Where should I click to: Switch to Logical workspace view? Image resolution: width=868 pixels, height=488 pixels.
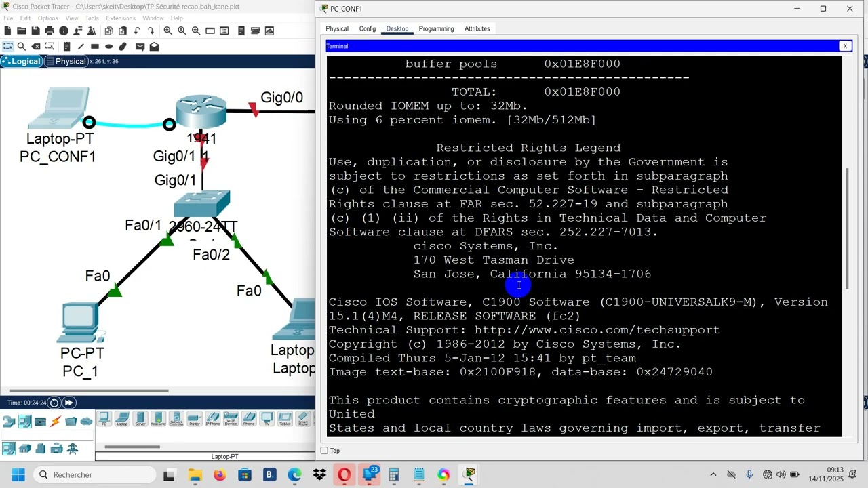(21, 61)
